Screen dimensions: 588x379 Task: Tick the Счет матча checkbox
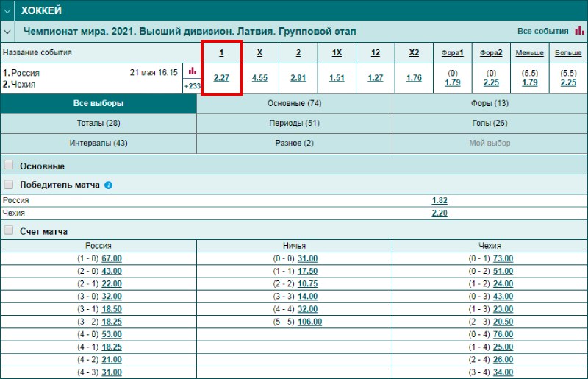(x=9, y=230)
